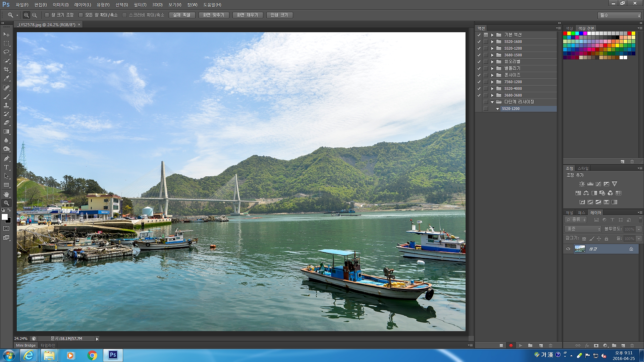
Task: Click the record action button
Action: pos(511,345)
